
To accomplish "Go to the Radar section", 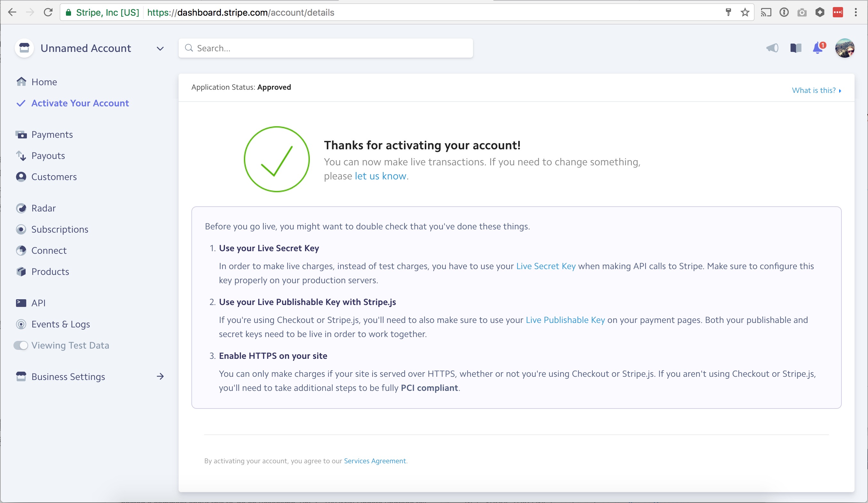I will (x=44, y=208).
